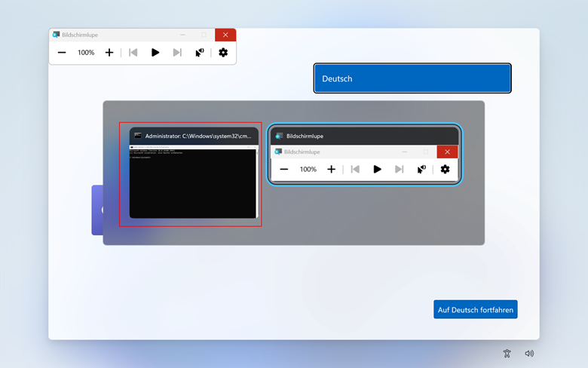
Task: Go to previous sentence in Bildschirmlupe window toolbar
Action: [x=133, y=53]
